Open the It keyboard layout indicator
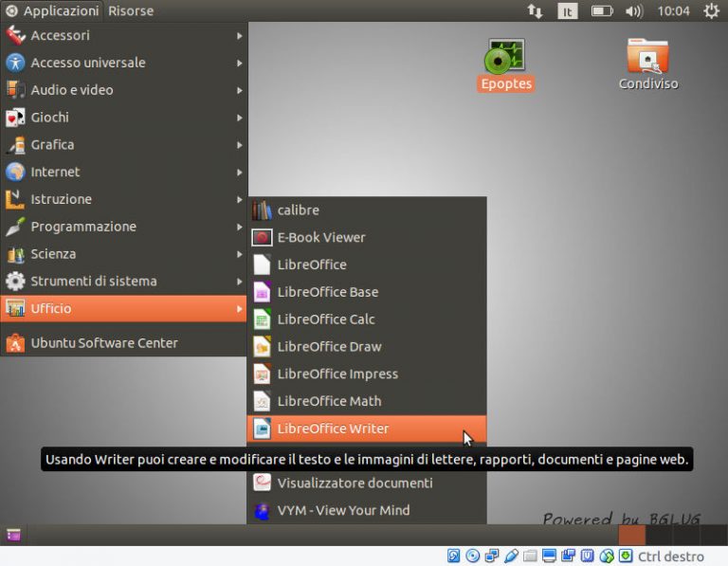 pos(568,11)
